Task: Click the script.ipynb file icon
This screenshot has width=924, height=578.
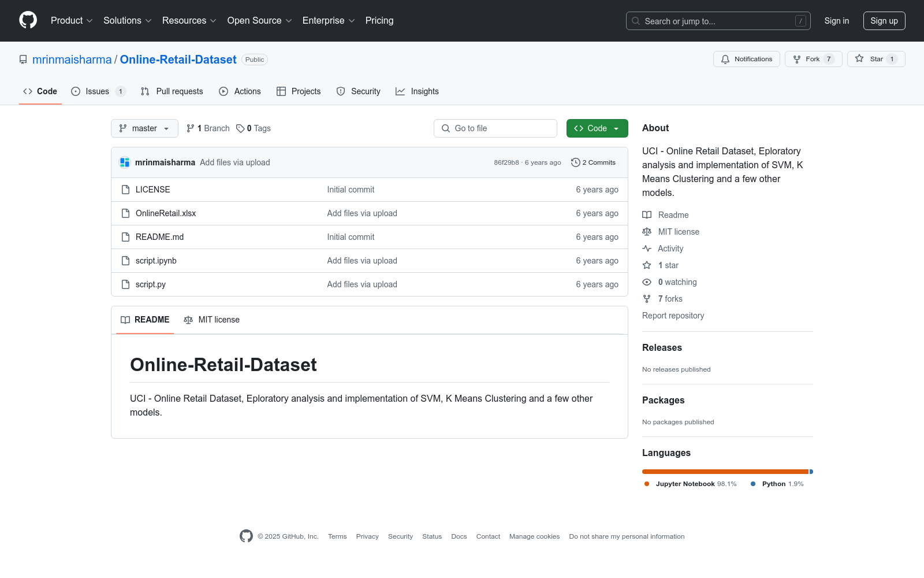Action: point(125,261)
